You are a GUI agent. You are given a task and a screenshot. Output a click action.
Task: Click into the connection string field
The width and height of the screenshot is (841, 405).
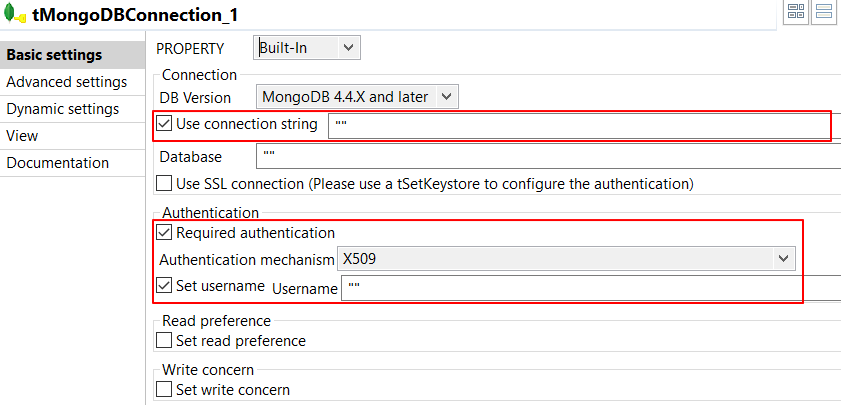point(580,125)
